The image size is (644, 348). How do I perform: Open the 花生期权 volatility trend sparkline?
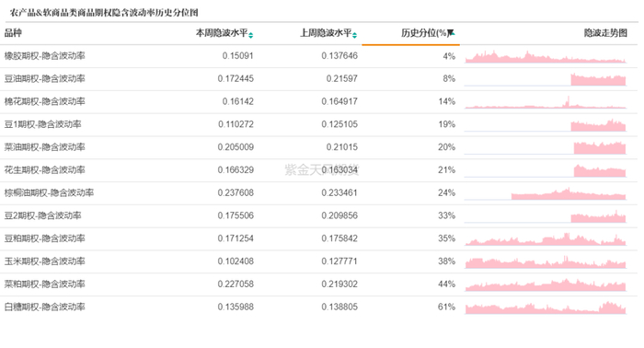(546, 171)
